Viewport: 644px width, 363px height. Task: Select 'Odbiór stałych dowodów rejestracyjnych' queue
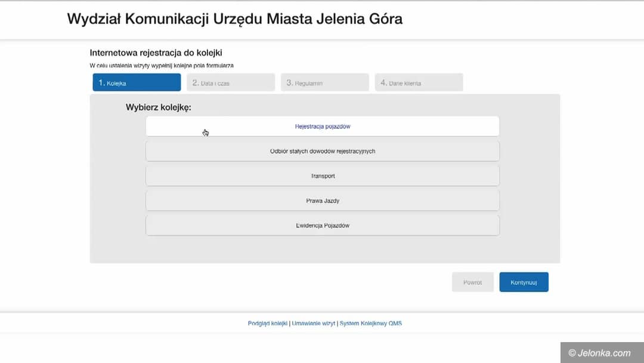pyautogui.click(x=322, y=151)
